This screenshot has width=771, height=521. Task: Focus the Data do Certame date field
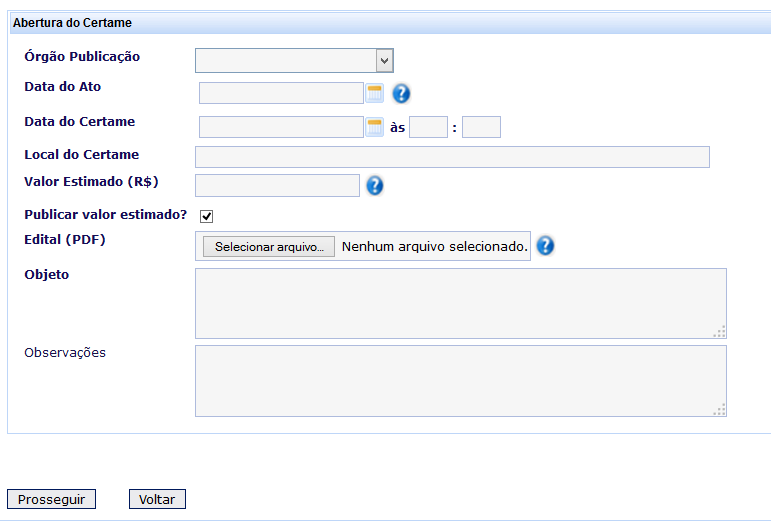pyautogui.click(x=281, y=127)
